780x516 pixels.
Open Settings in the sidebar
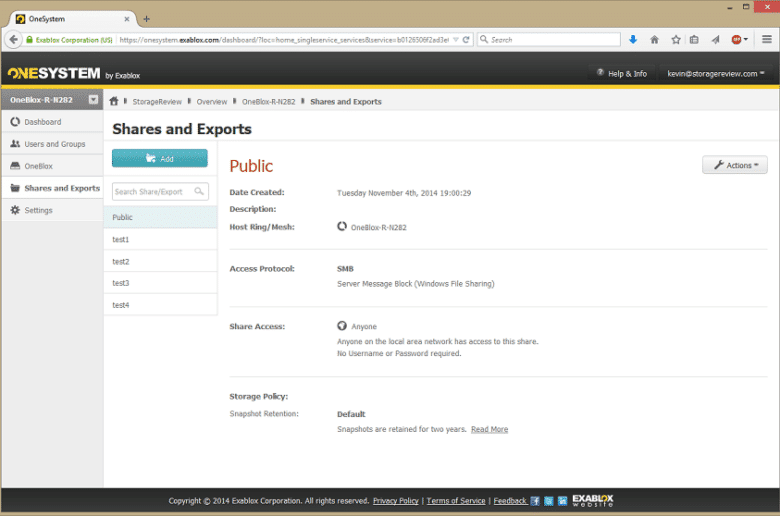(x=52, y=210)
